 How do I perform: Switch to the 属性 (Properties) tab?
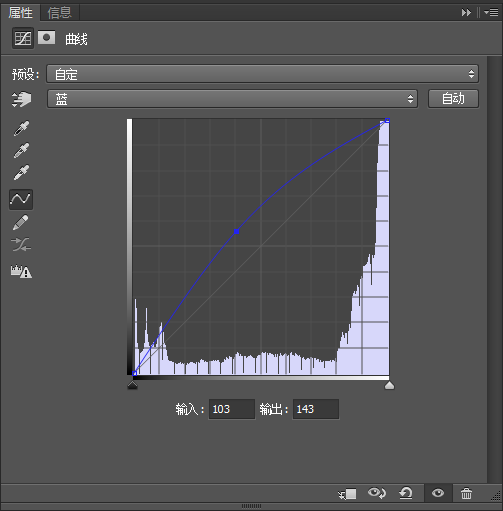pyautogui.click(x=20, y=13)
